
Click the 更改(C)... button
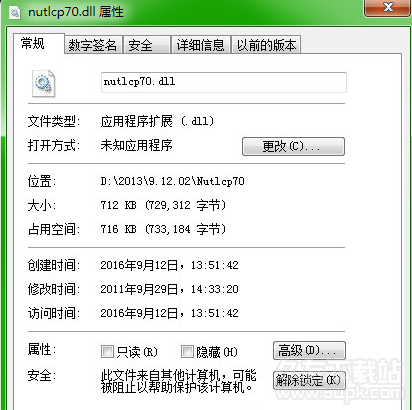(293, 146)
